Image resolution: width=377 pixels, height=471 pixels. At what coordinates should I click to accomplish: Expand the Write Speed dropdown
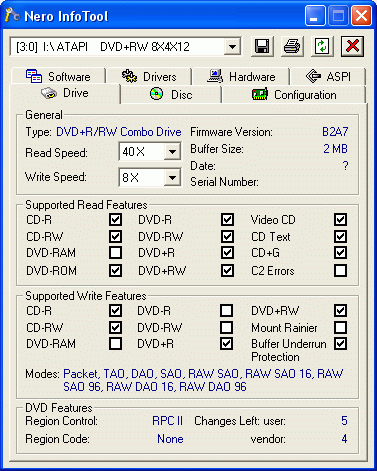click(172, 177)
